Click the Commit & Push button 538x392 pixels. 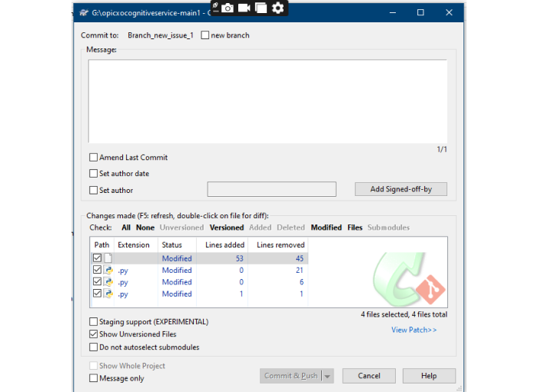(x=291, y=376)
